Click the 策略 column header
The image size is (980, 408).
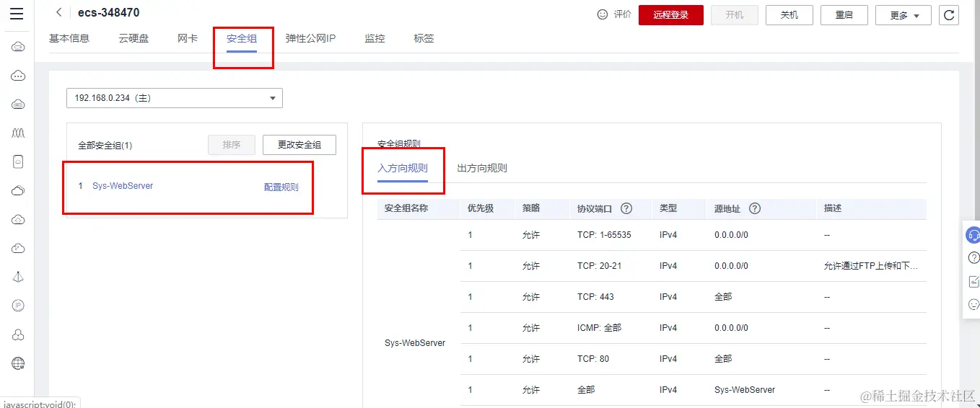pos(531,208)
